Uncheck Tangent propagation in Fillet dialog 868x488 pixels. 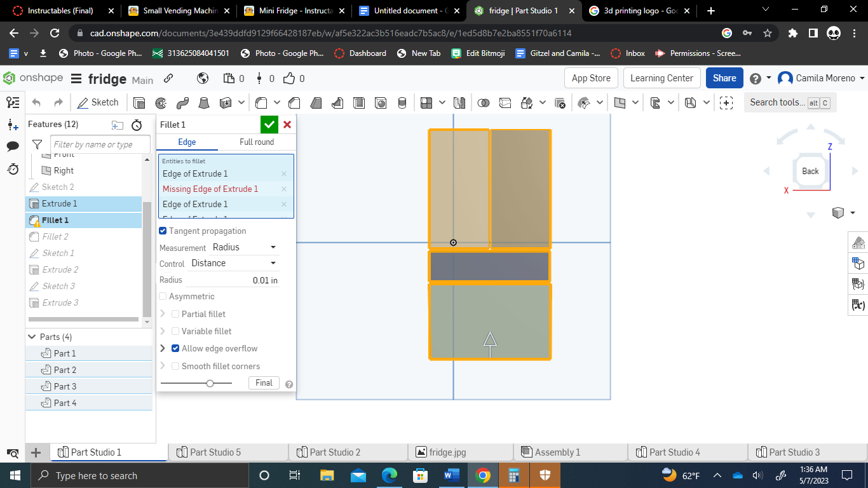coord(163,231)
